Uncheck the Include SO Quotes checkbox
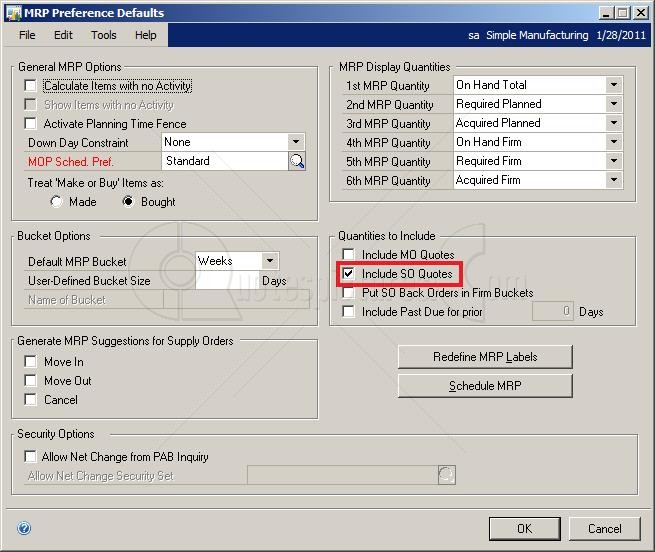Viewport: 655px width, 552px height. pyautogui.click(x=349, y=274)
